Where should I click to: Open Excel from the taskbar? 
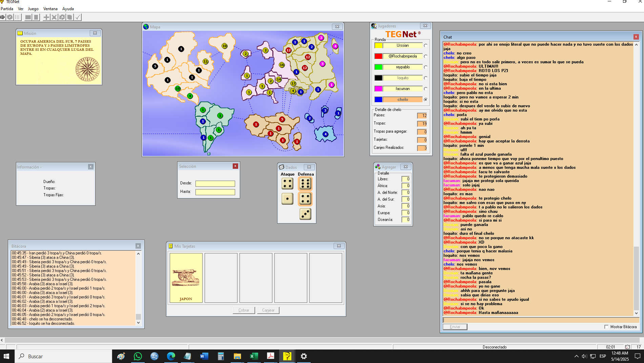(x=254, y=356)
